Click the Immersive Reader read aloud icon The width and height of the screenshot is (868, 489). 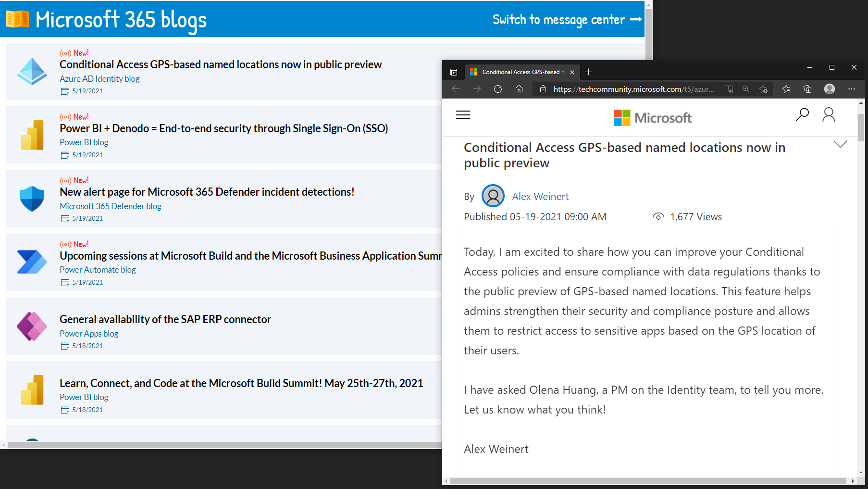tap(729, 89)
